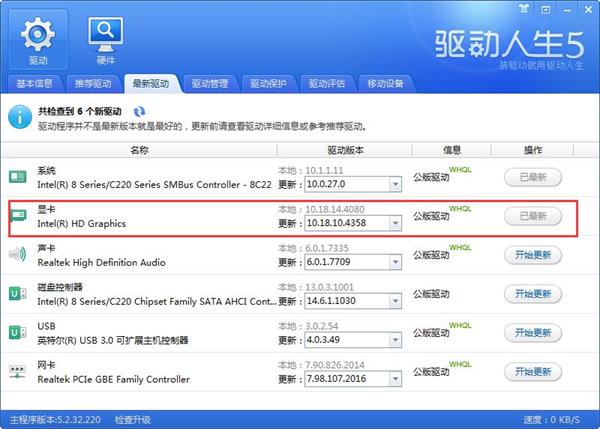Screen dimensions: 600x429
Task: Click 开始更新 for Realtek PCIe GBE Controller
Action: point(532,372)
